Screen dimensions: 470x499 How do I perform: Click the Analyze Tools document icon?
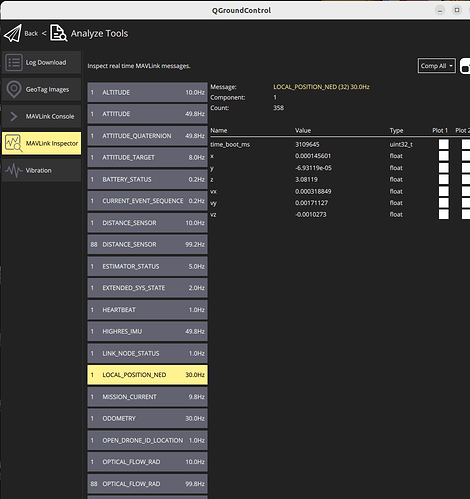tap(59, 33)
